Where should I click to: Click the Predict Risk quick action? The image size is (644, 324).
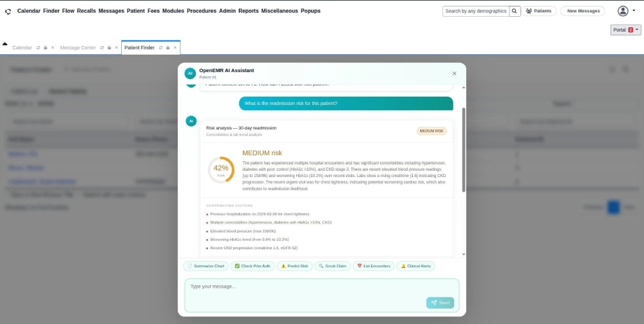pyautogui.click(x=295, y=265)
